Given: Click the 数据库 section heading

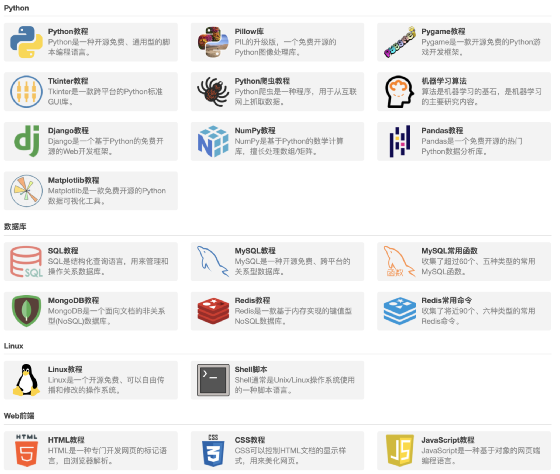Looking at the screenshot, I should pyautogui.click(x=15, y=227).
